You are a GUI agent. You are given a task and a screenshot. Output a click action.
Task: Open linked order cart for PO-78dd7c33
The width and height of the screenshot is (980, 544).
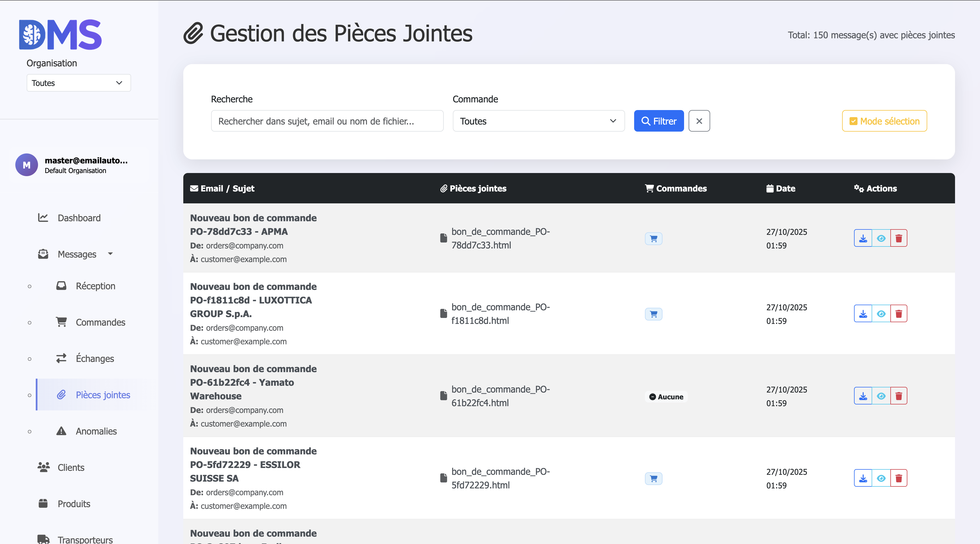653,239
